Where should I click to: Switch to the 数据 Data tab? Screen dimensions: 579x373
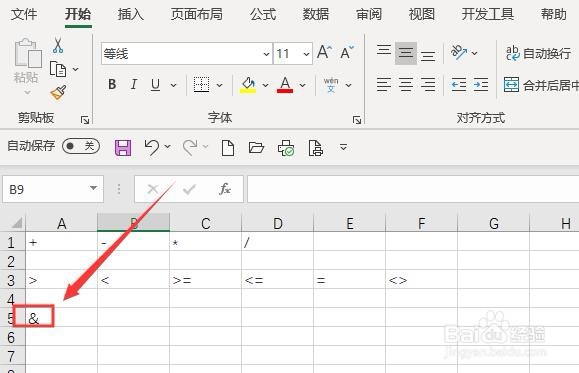click(316, 14)
